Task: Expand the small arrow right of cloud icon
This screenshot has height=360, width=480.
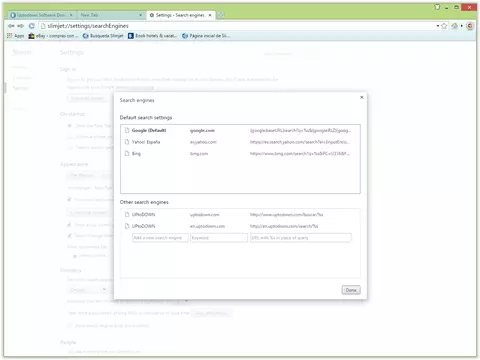Action: [x=462, y=26]
